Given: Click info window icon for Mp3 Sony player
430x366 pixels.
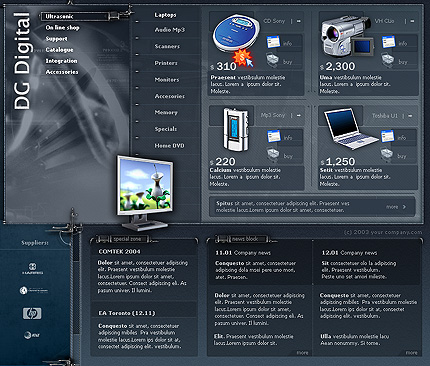Looking at the screenshot, I should (274, 136).
